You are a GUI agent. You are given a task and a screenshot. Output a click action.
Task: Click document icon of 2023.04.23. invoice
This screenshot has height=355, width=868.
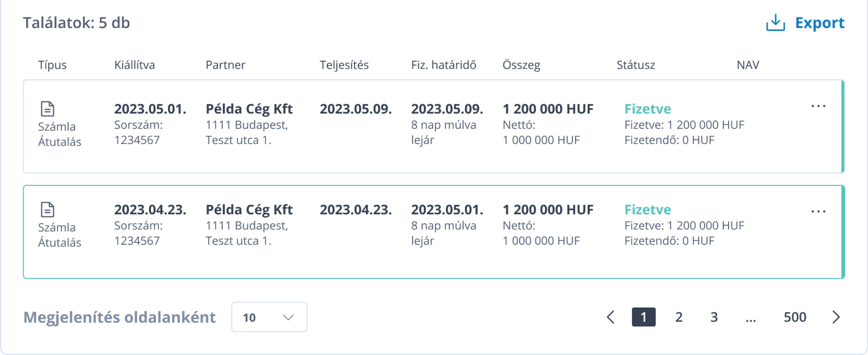pos(47,210)
